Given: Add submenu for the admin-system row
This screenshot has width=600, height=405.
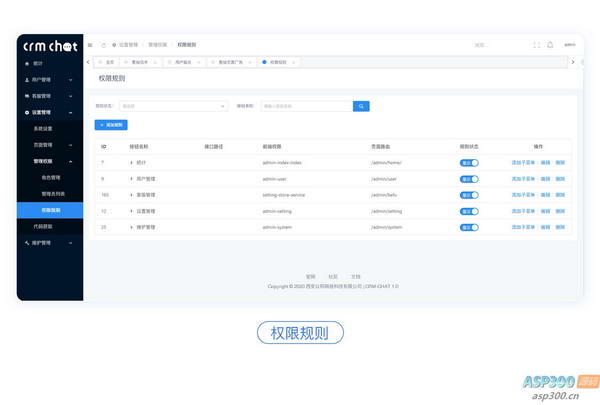Looking at the screenshot, I should tap(523, 227).
